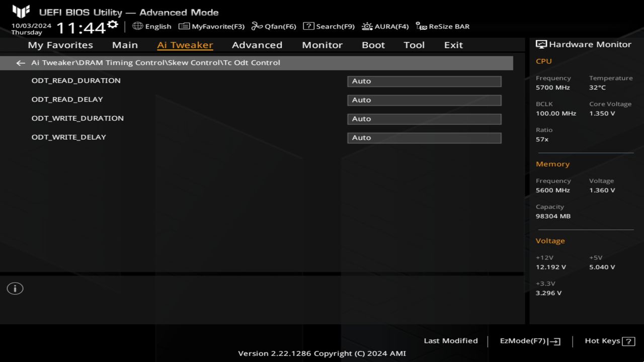Go to the Advanced tab
The image size is (644, 362).
click(x=257, y=45)
